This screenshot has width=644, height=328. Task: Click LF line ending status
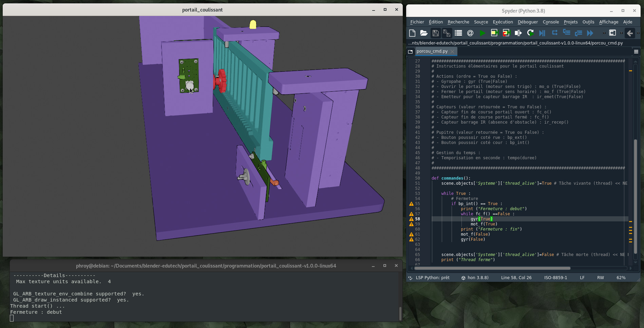[582, 277]
